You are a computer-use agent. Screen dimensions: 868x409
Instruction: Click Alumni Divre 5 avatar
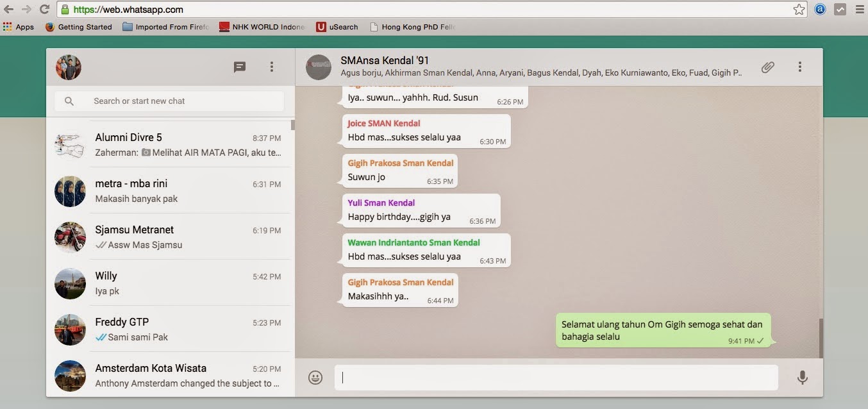pyautogui.click(x=71, y=145)
